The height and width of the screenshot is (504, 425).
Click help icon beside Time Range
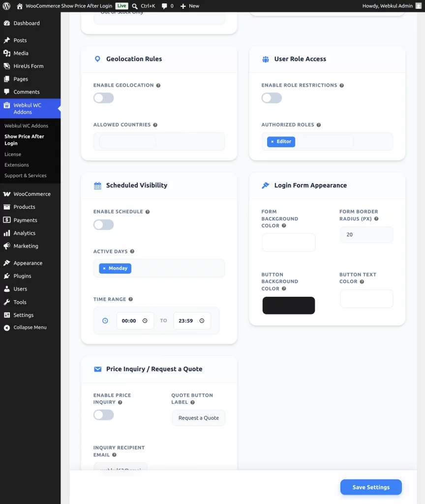point(131,299)
